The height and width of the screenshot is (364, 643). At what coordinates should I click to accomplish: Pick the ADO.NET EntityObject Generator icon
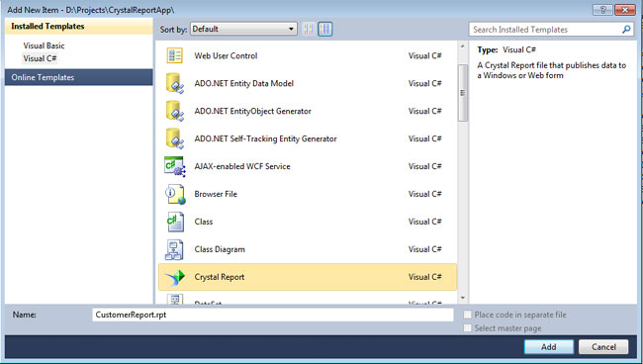pos(175,111)
